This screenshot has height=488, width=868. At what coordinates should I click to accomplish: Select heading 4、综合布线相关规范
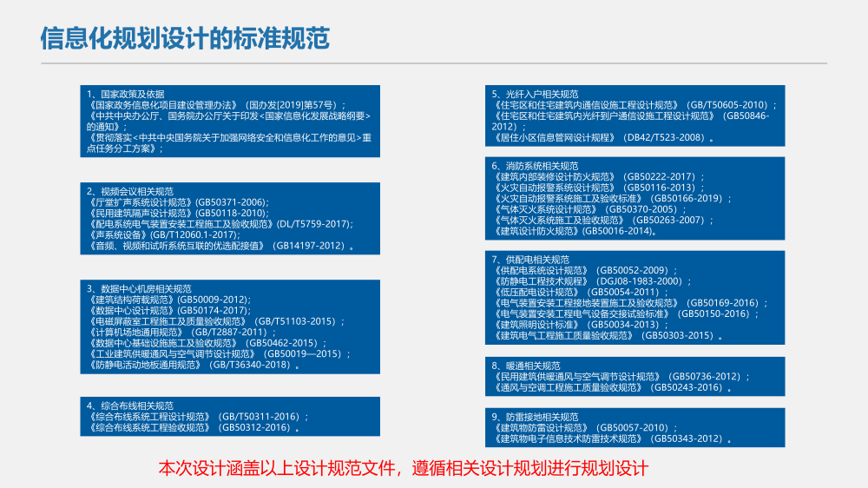click(130, 406)
